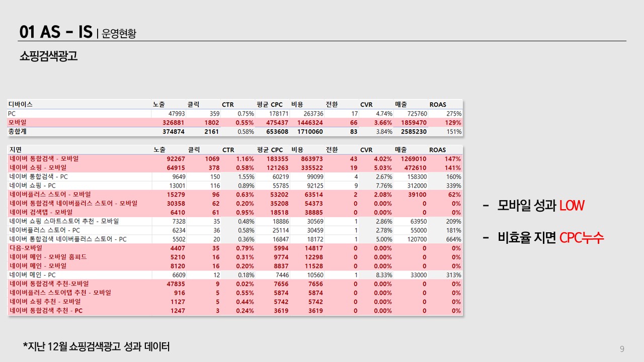Click the 비효율 지면 CPC누수 bullet text
The width and height of the screenshot is (644, 362).
coord(543,238)
